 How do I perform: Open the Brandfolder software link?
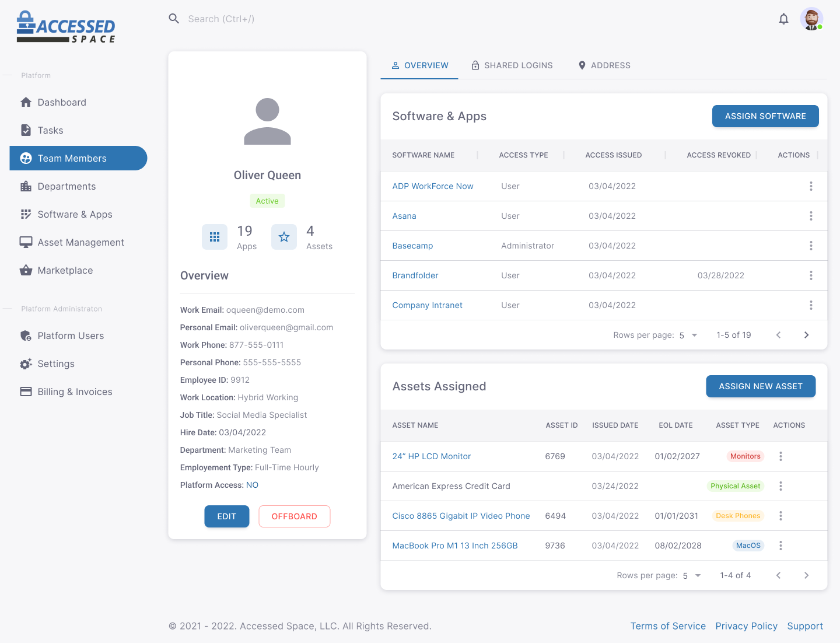[415, 275]
